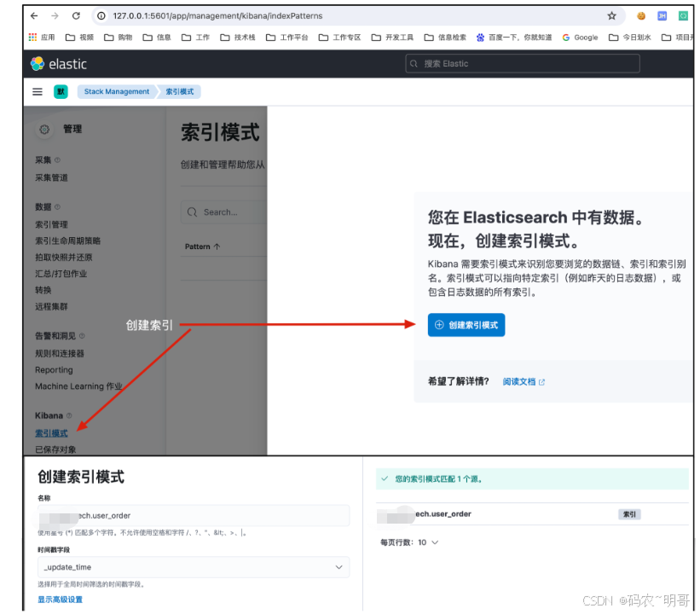Screen dimensions: 700x614
Task: Click the 管理 gear icon
Action: [44, 130]
